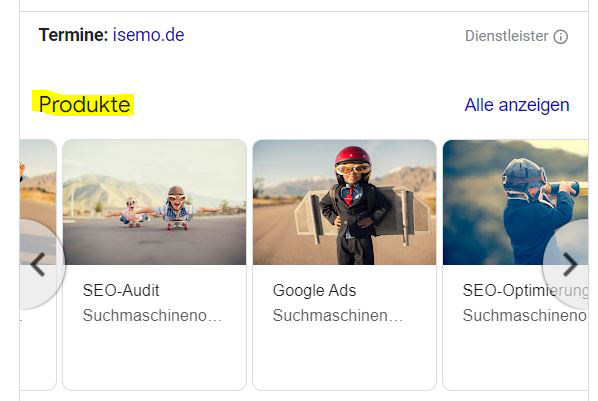Screen dimensions: 598x401
Task: Select the category text under SEO-Optimierung
Action: [x=525, y=316]
